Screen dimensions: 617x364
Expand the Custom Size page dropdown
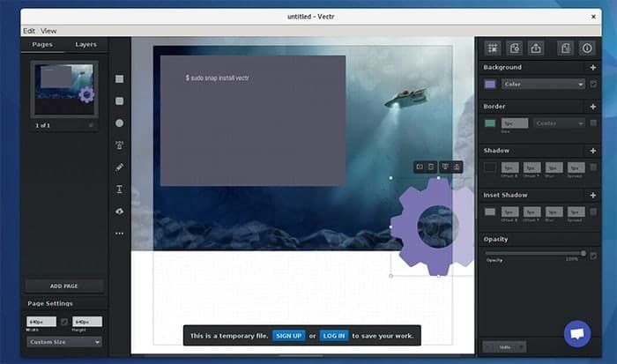tap(64, 342)
